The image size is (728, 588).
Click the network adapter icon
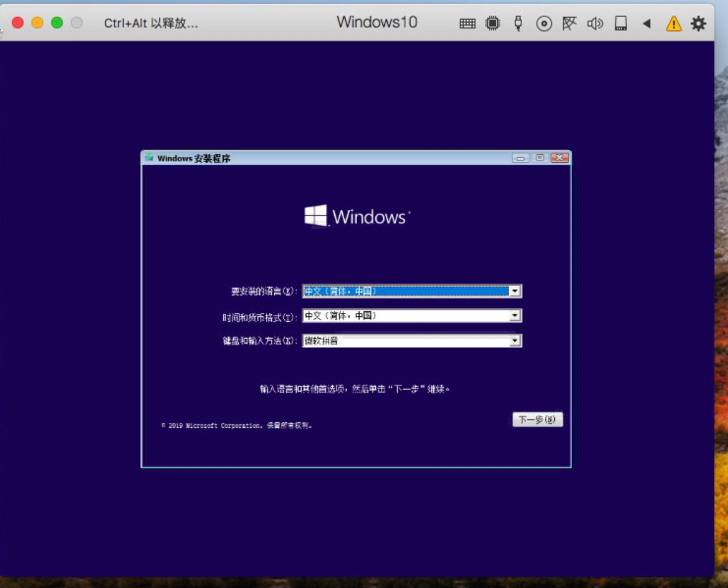pyautogui.click(x=569, y=23)
